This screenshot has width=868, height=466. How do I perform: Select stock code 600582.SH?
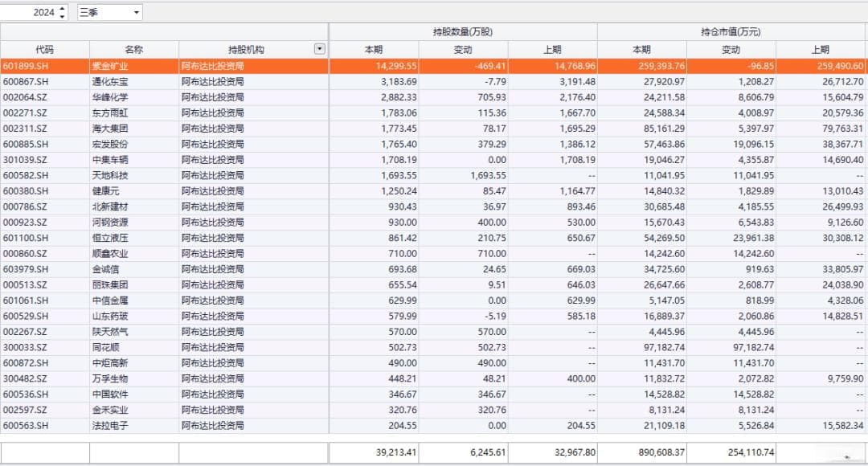tap(45, 175)
